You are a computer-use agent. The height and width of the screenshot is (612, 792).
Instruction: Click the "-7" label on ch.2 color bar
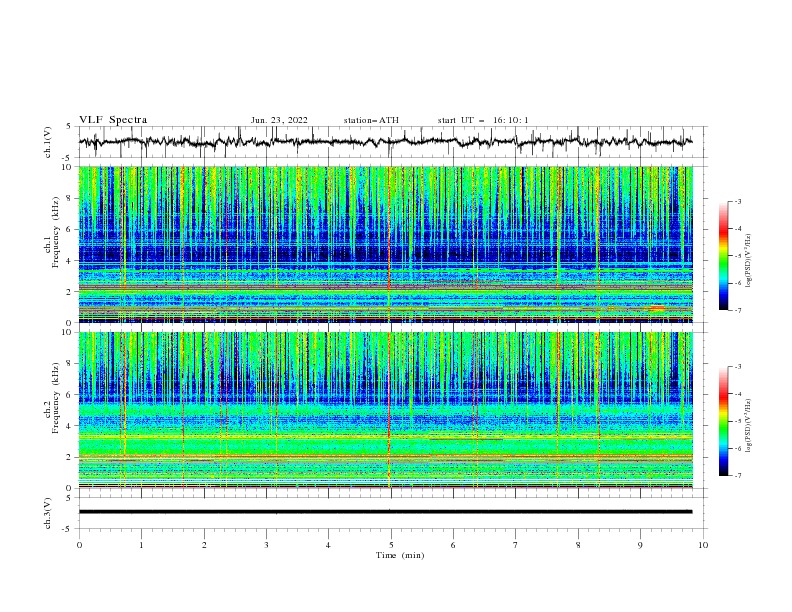(x=738, y=476)
